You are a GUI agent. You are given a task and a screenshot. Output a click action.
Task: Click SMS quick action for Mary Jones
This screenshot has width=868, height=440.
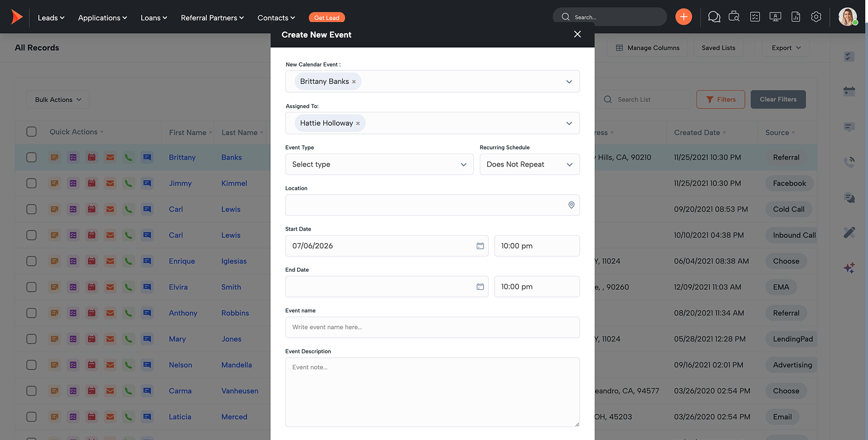tap(147, 339)
